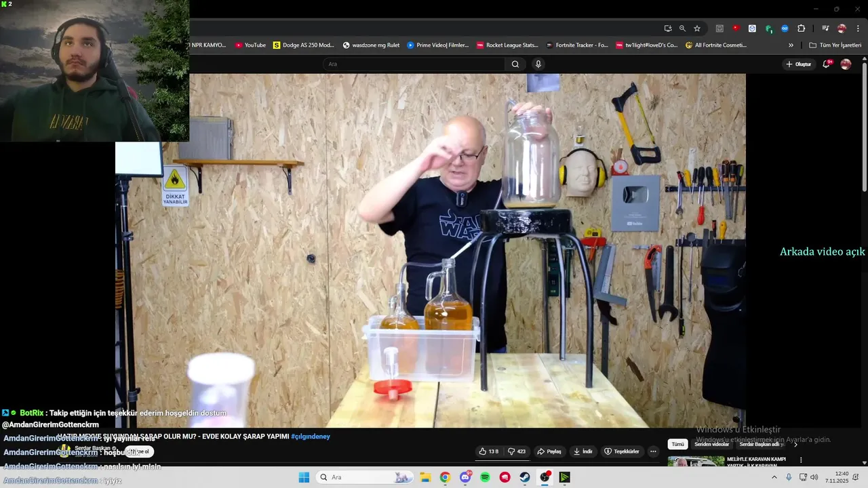Click the Teşekkürler thanks button
Image resolution: width=868 pixels, height=488 pixels.
click(622, 451)
